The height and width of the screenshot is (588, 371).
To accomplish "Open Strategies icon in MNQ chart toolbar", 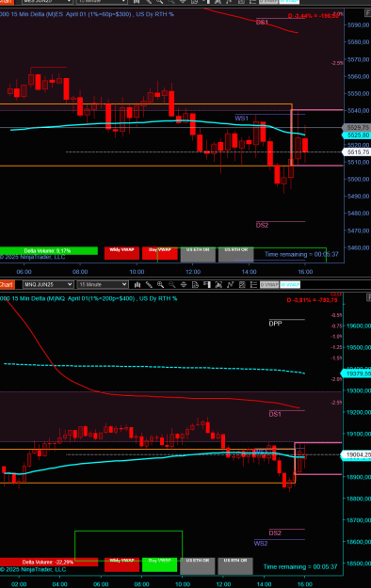I will click(242, 285).
